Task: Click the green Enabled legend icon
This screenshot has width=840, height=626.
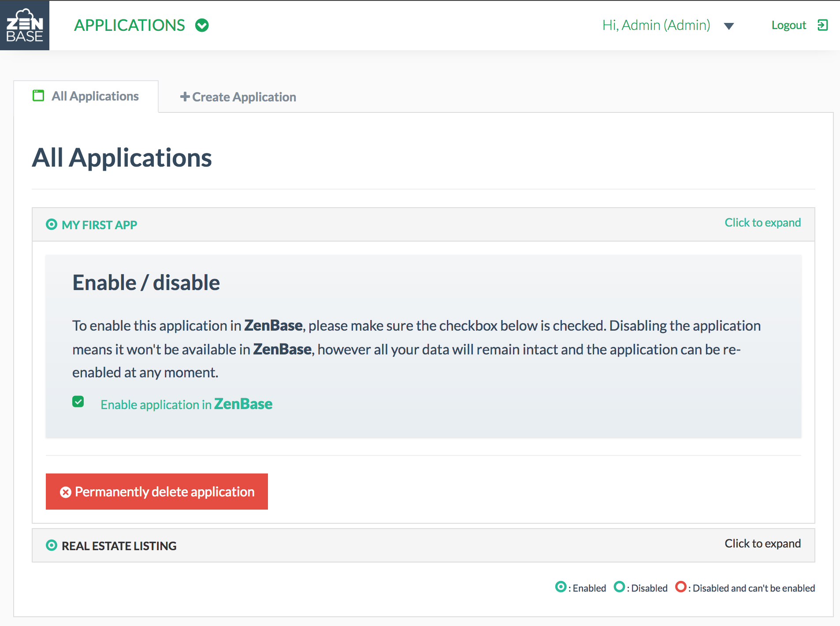Action: 561,588
